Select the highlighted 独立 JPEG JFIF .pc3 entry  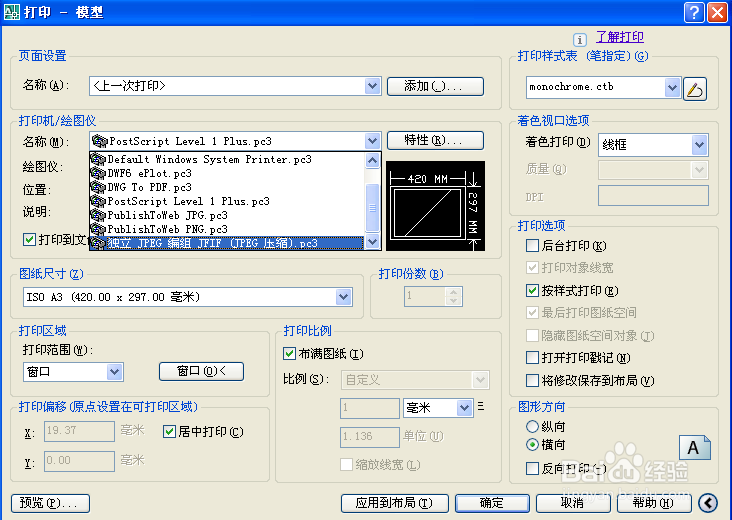226,243
